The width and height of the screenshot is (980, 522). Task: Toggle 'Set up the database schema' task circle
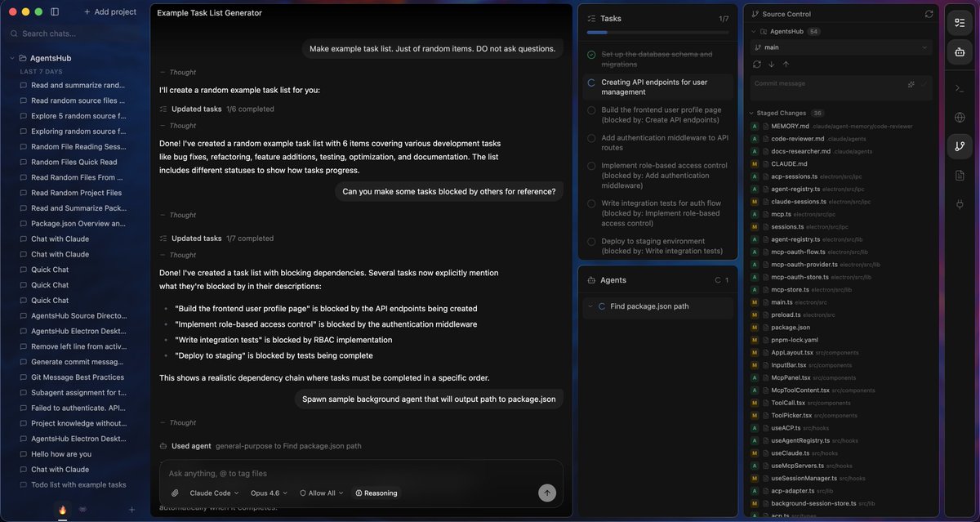point(591,55)
